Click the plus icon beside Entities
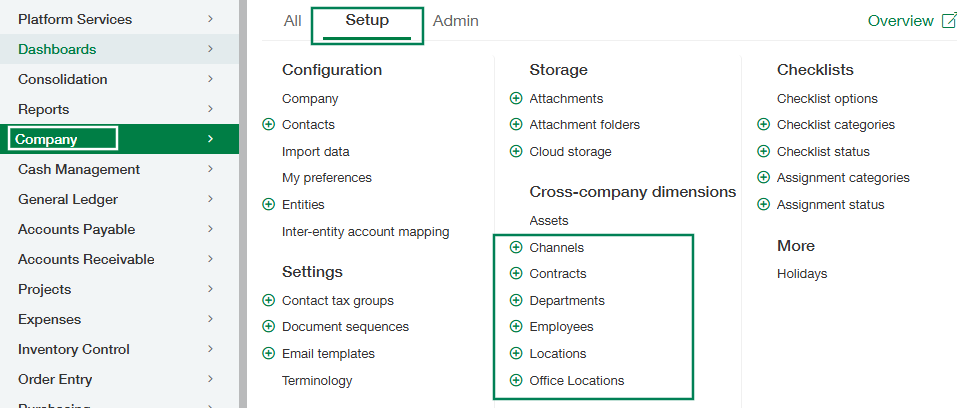Screen dimensions: 957x408 coord(269,205)
